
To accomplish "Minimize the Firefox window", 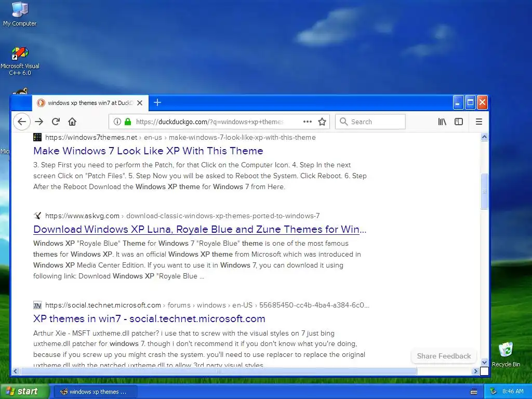I will [458, 102].
